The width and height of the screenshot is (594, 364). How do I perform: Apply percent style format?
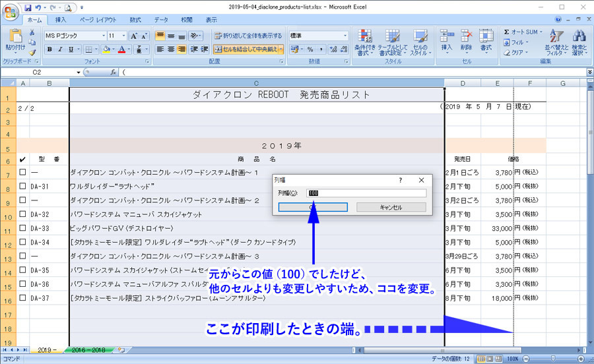[x=310, y=49]
